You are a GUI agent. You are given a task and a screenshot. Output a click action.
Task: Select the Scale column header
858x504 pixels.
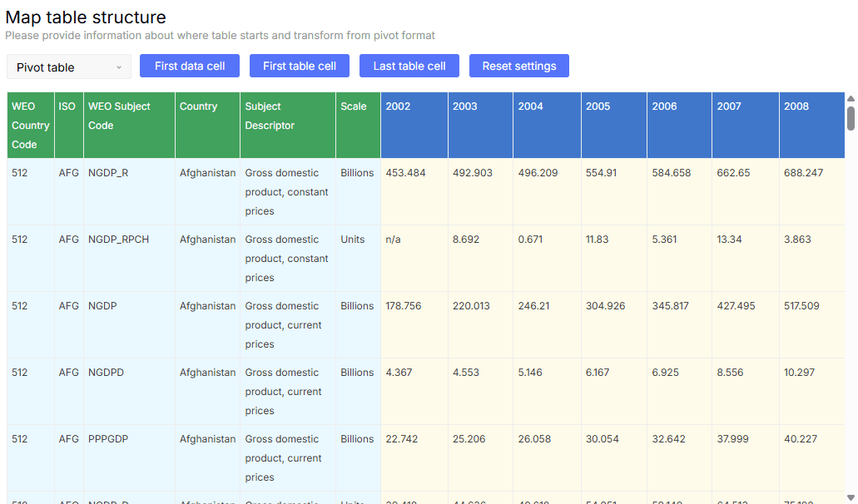coord(358,126)
